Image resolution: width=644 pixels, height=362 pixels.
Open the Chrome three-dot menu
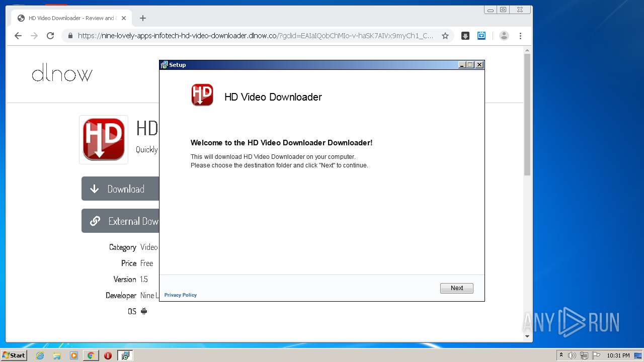[x=520, y=36]
